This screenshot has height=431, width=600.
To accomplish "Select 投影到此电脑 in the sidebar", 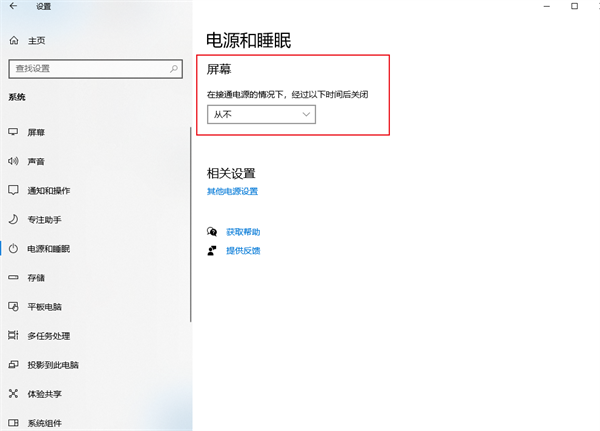I will [53, 365].
